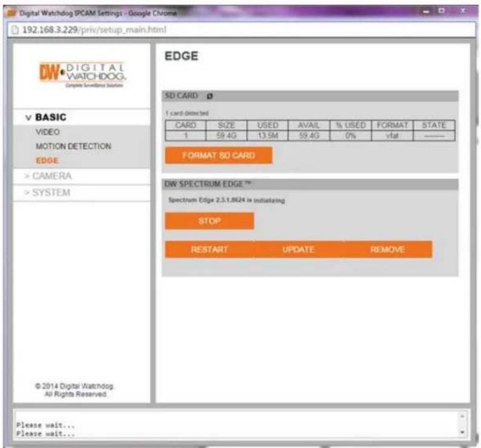The width and height of the screenshot is (481, 448).
Task: Click the log box scroll up arrow
Action: click(462, 416)
